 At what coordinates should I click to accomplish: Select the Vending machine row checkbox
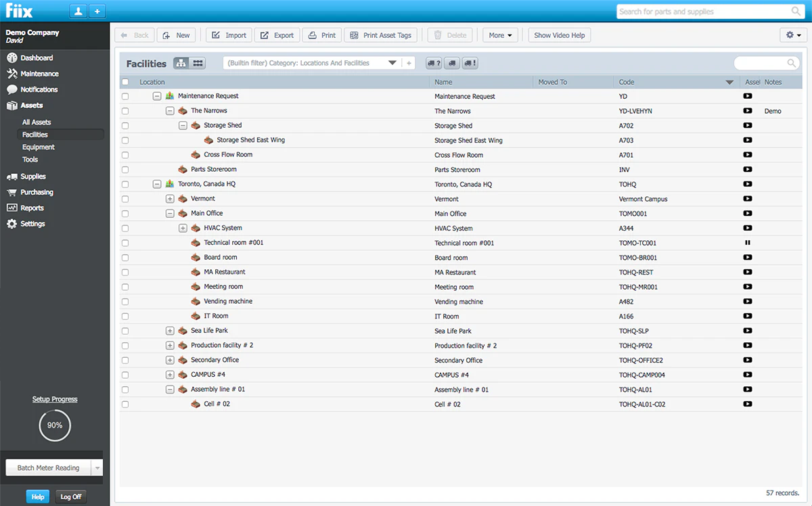[x=125, y=302]
